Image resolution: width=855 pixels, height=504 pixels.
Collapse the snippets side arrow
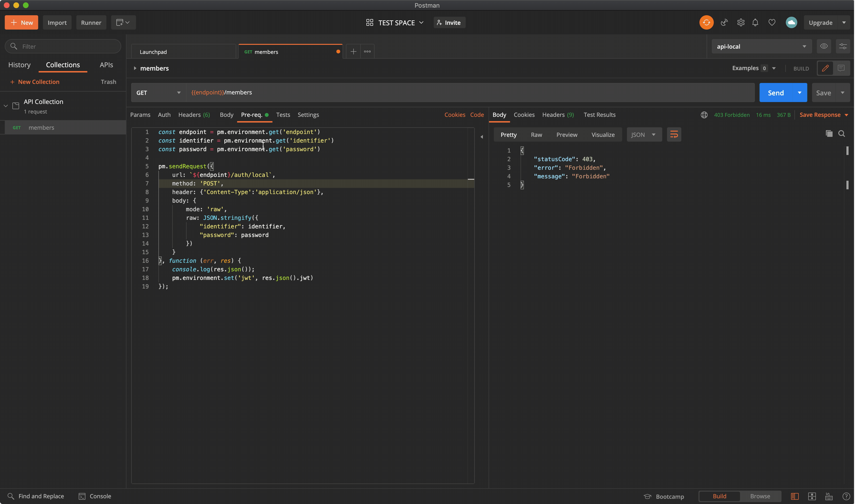(x=481, y=137)
